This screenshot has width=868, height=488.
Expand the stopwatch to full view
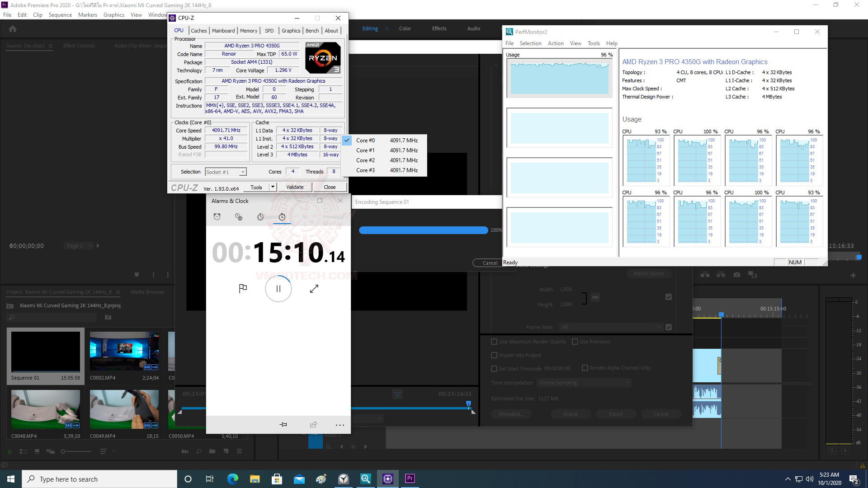pos(314,288)
